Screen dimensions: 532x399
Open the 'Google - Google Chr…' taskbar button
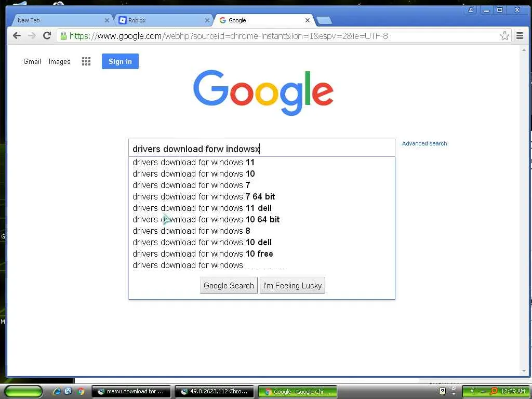point(298,392)
